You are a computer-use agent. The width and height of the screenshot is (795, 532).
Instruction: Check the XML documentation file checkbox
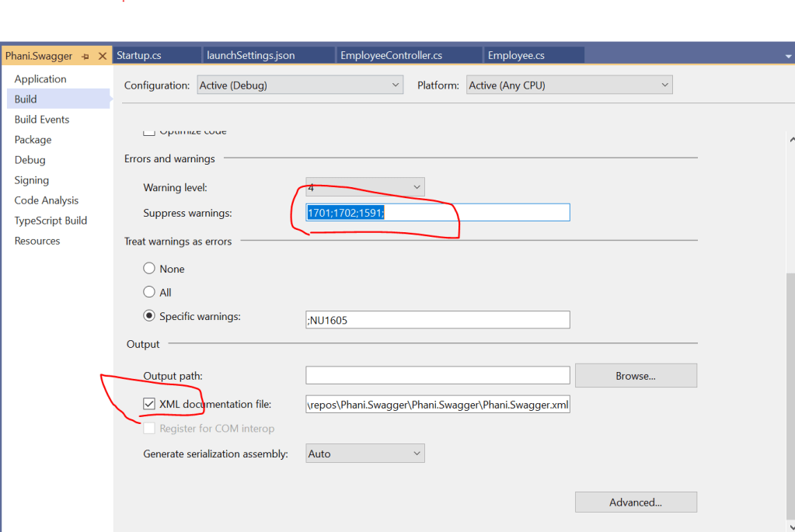pyautogui.click(x=149, y=404)
